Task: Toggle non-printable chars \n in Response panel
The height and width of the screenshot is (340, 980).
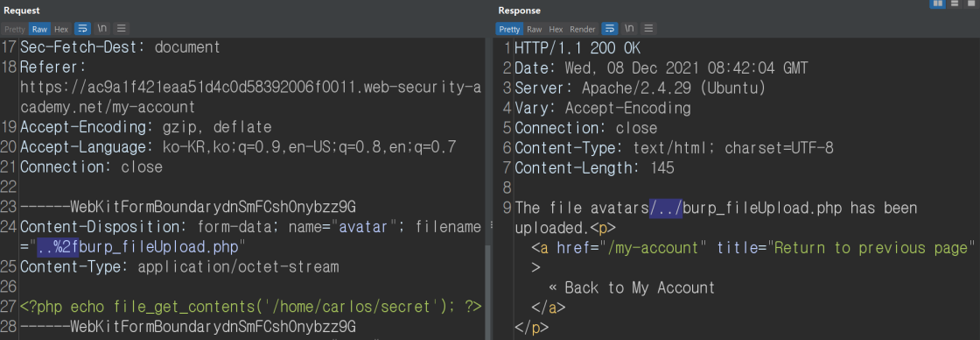Action: point(629,29)
